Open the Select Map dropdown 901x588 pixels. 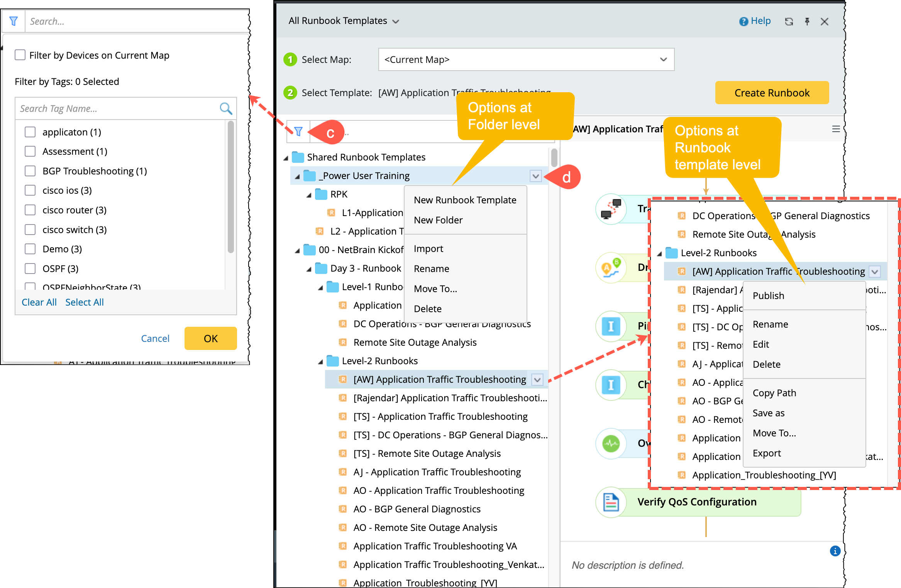pos(526,59)
